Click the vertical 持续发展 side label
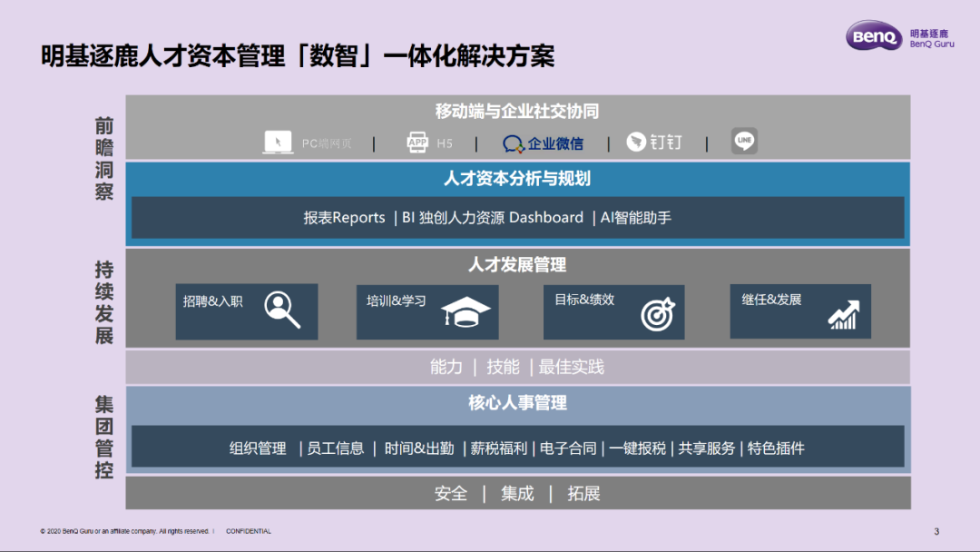This screenshot has height=552, width=980. [x=104, y=302]
